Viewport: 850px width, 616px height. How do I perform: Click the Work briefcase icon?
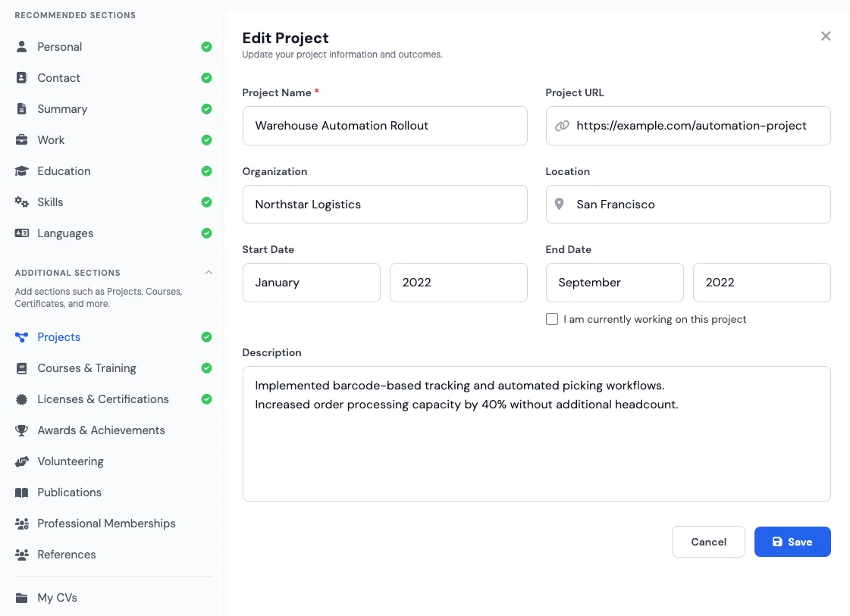(22, 139)
